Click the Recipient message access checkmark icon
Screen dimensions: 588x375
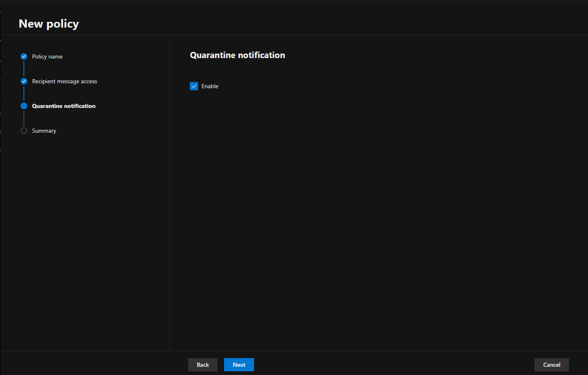pos(24,81)
